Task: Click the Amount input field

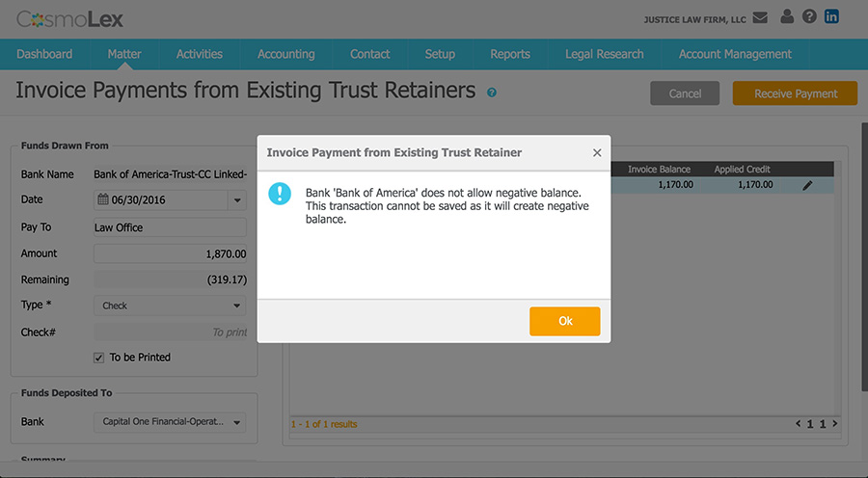Action: 170,254
